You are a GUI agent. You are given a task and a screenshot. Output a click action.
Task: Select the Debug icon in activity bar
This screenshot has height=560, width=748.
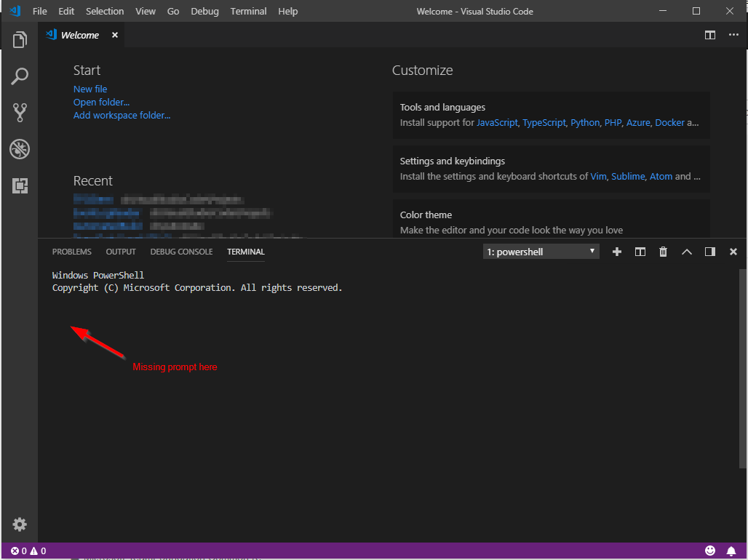tap(19, 149)
